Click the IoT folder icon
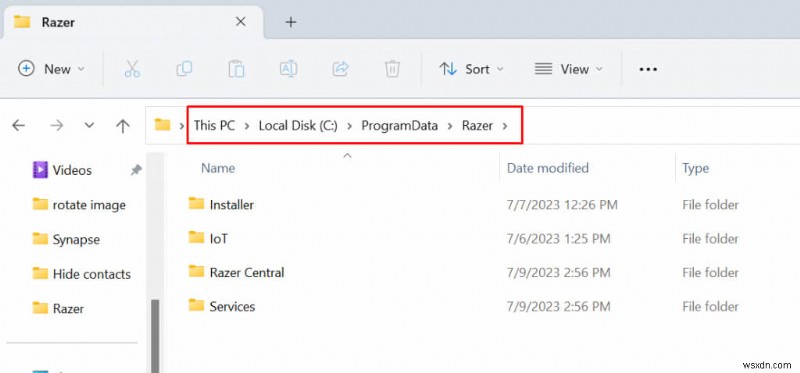The width and height of the screenshot is (800, 373). coord(196,237)
